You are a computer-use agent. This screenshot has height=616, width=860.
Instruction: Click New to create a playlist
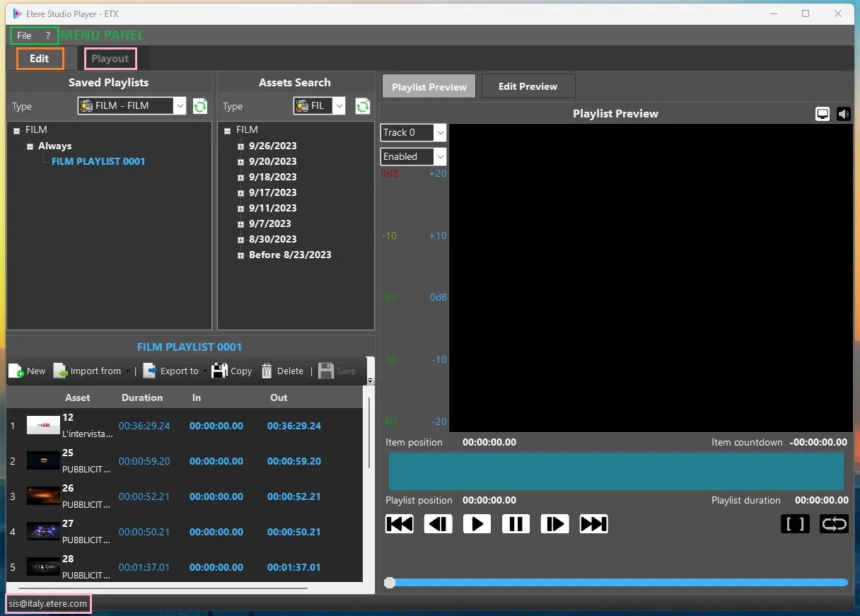[x=27, y=371]
